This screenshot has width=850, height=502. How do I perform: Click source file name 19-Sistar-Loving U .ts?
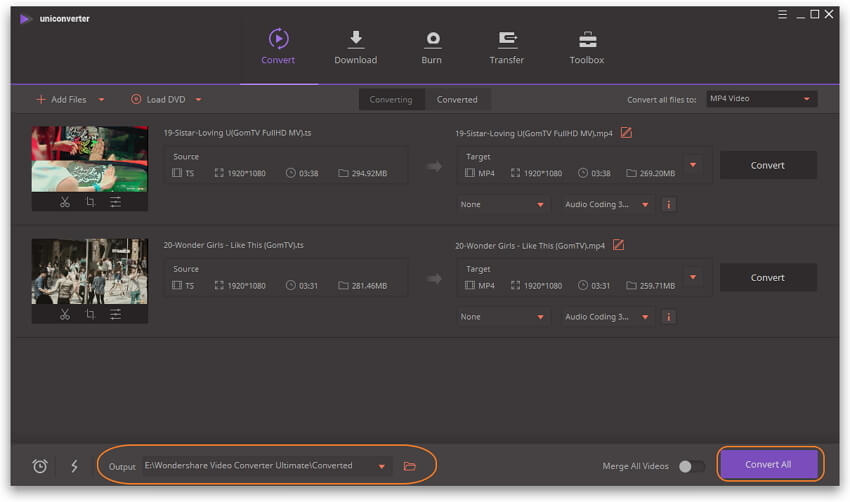237,133
